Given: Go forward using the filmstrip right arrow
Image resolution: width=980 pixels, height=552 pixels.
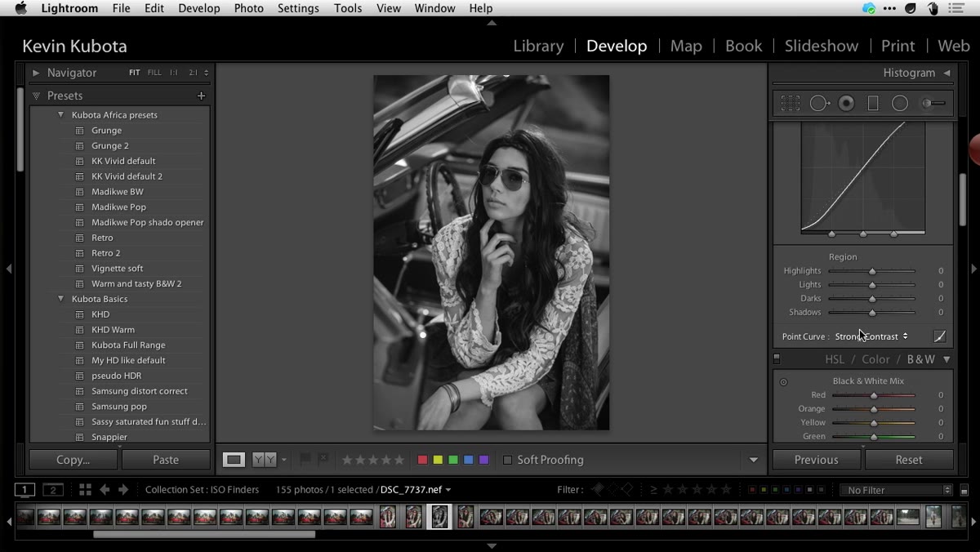Looking at the screenshot, I should pyautogui.click(x=123, y=490).
